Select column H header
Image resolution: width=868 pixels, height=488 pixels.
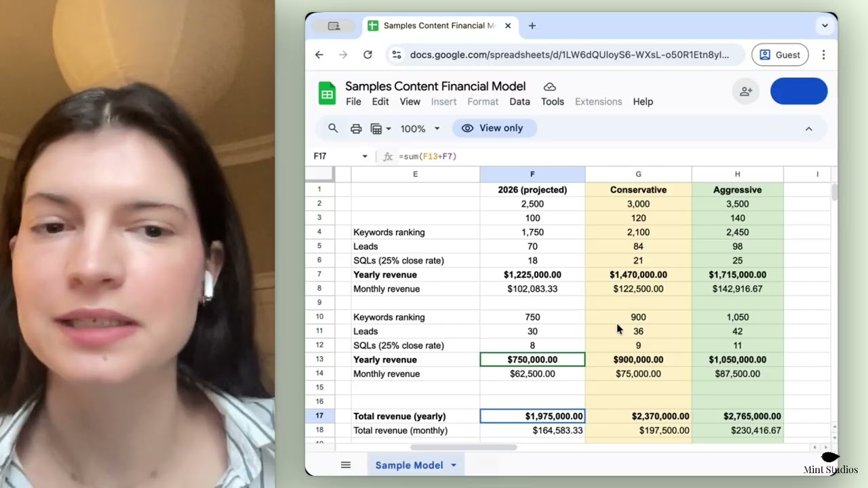tap(737, 174)
